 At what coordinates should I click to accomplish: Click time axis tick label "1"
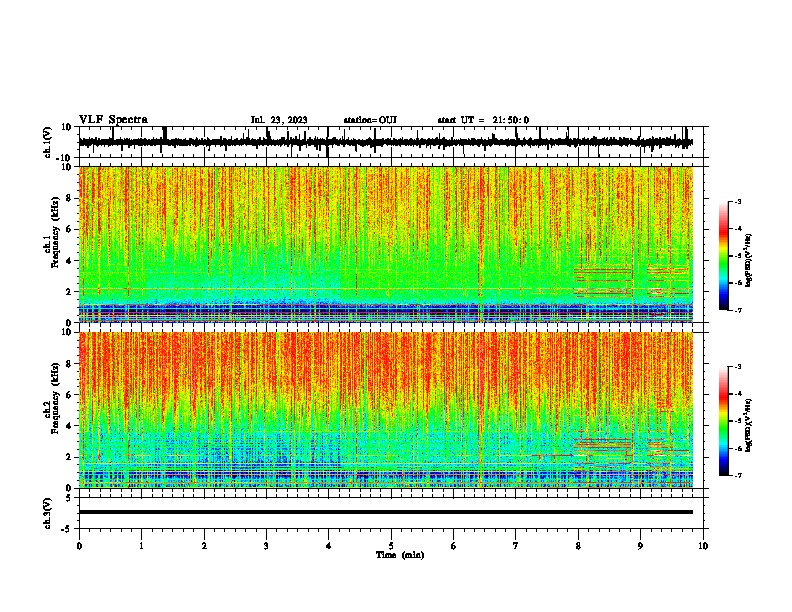(x=141, y=546)
